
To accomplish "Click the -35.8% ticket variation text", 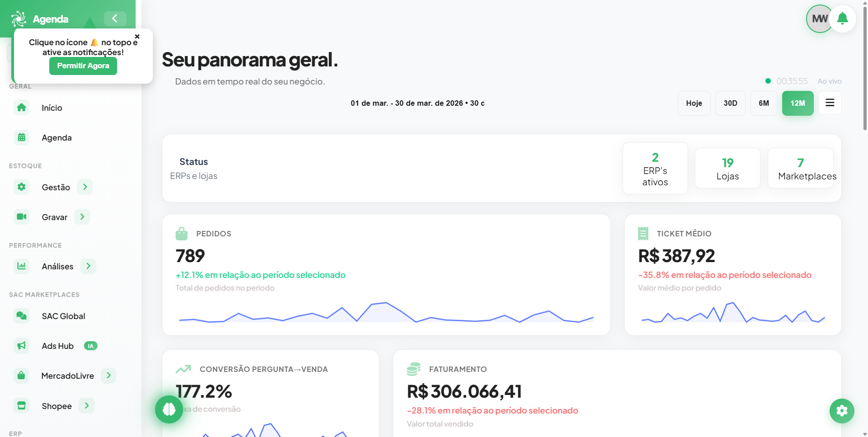I will (725, 275).
